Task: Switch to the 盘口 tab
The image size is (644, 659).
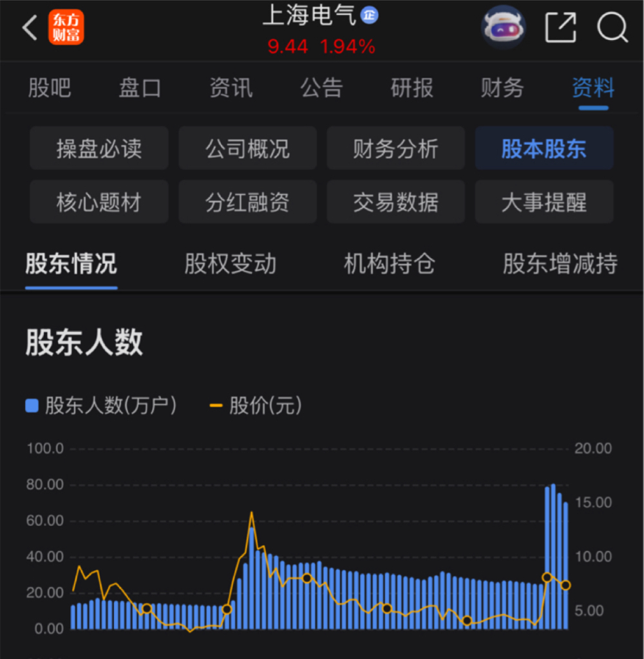Action: (140, 88)
